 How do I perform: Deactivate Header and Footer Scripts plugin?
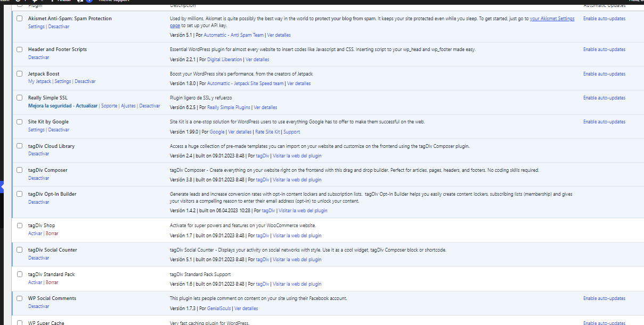pos(39,57)
